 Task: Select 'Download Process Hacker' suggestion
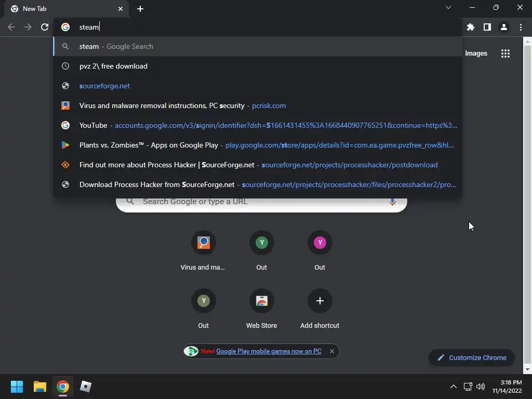coord(258,184)
